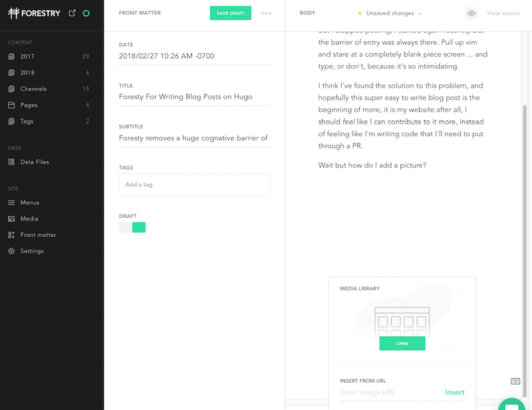Image resolution: width=532 pixels, height=410 pixels.
Task: Click the 2018 content section icon
Action: pos(11,72)
